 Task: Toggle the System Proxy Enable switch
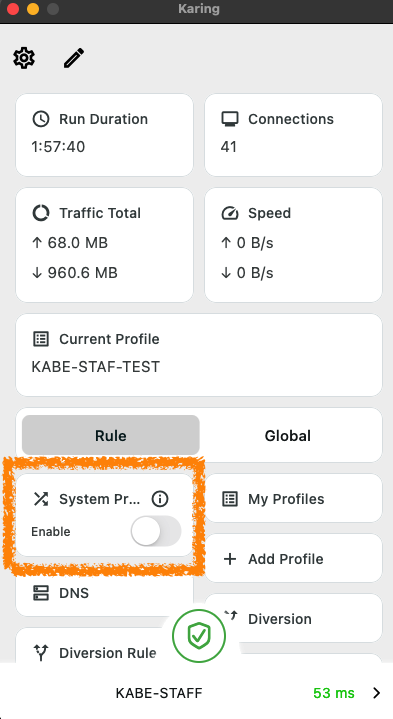point(156,531)
